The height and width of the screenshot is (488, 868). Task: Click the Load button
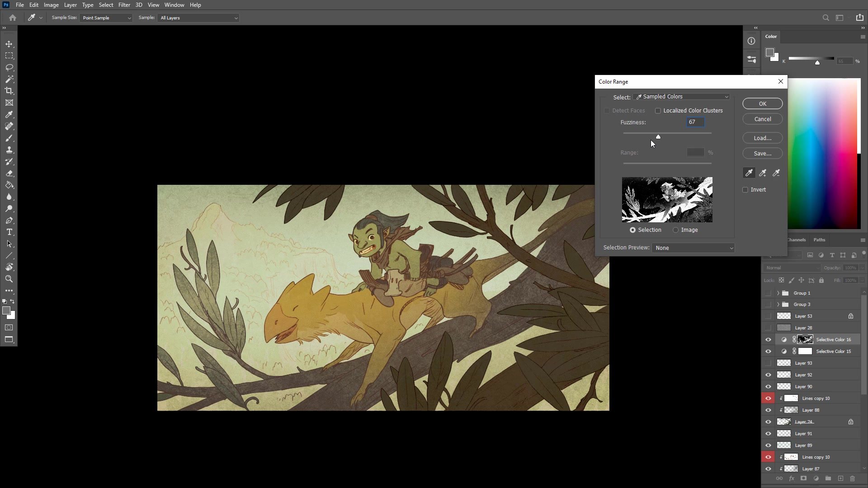(x=762, y=138)
